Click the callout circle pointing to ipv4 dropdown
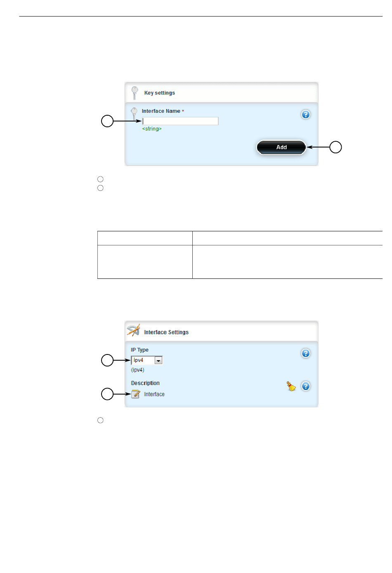 107,360
